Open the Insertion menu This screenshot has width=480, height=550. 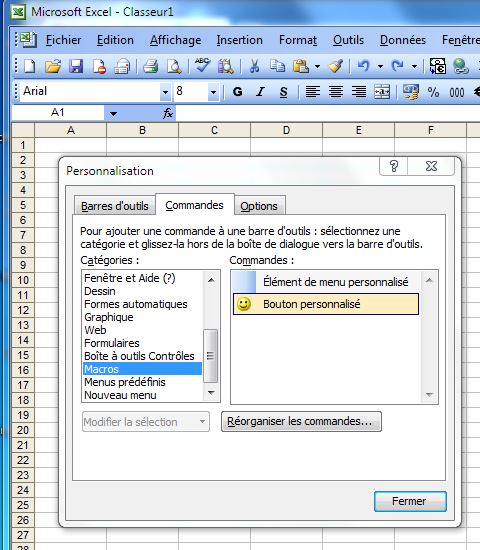(239, 40)
